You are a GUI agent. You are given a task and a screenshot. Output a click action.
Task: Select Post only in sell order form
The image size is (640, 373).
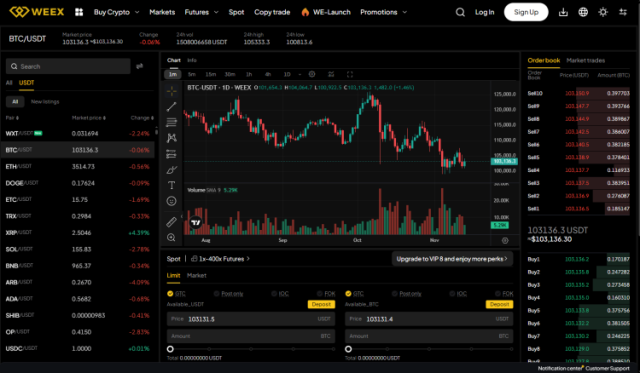point(407,293)
